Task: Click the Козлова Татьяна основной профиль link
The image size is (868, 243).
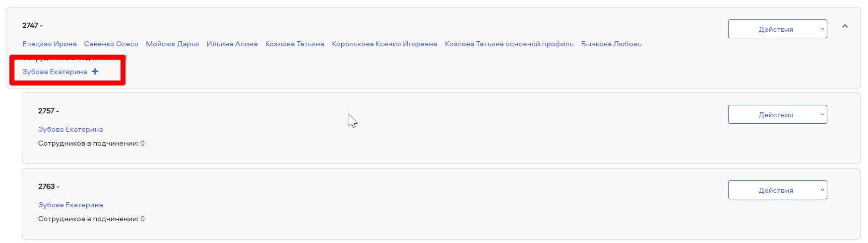Action: (509, 44)
